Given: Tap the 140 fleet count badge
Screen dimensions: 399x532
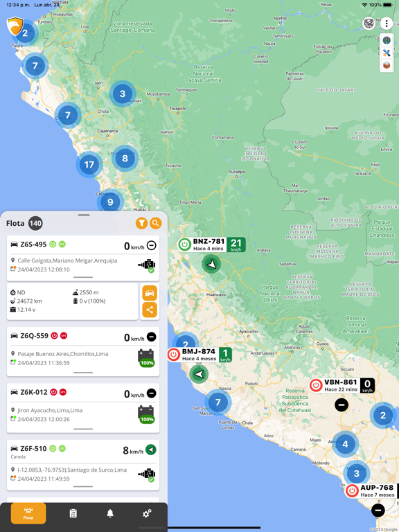Looking at the screenshot, I should 35,223.
